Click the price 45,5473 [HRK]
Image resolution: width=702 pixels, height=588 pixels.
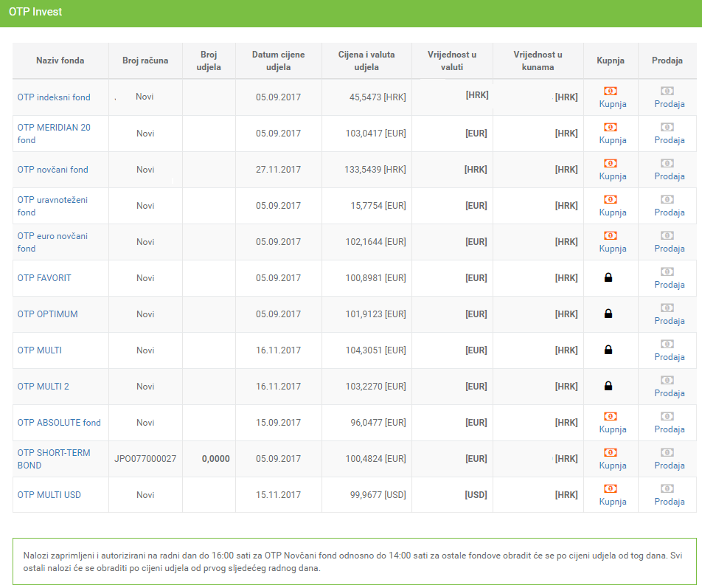pos(378,97)
